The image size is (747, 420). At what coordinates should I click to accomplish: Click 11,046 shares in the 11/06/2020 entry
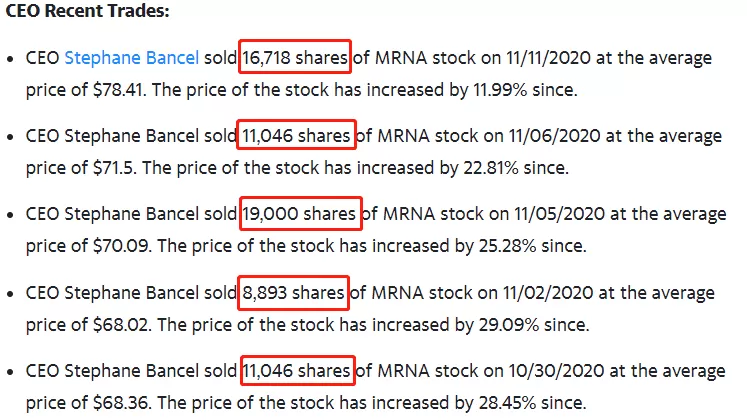coord(296,136)
